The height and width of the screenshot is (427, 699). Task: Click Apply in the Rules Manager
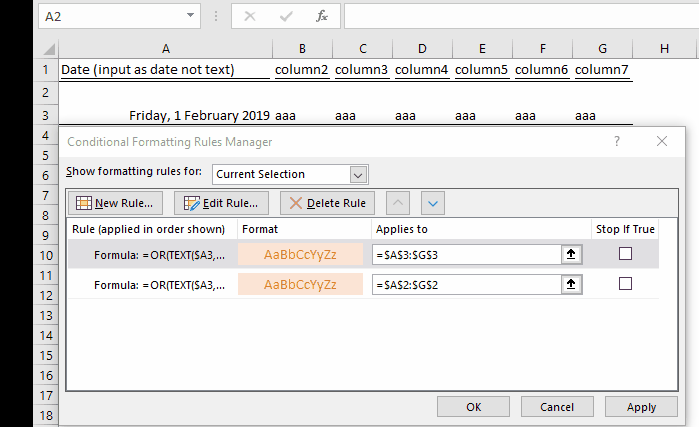click(x=641, y=407)
